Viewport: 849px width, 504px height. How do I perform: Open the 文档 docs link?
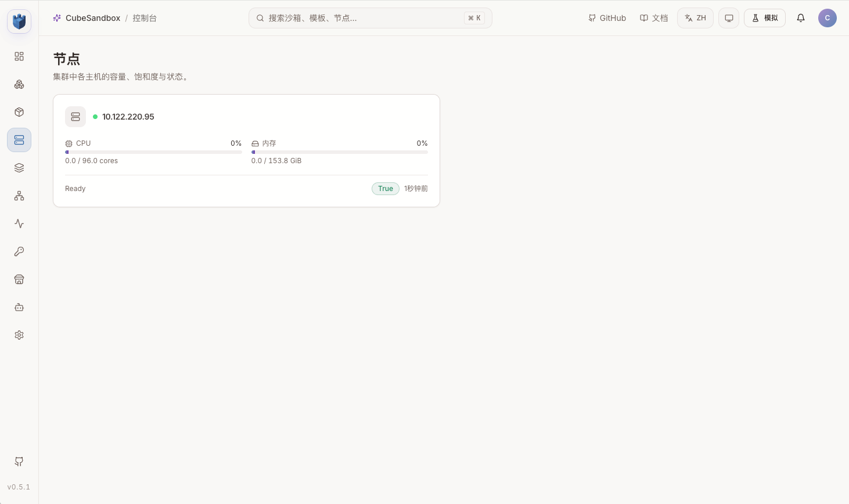(654, 18)
